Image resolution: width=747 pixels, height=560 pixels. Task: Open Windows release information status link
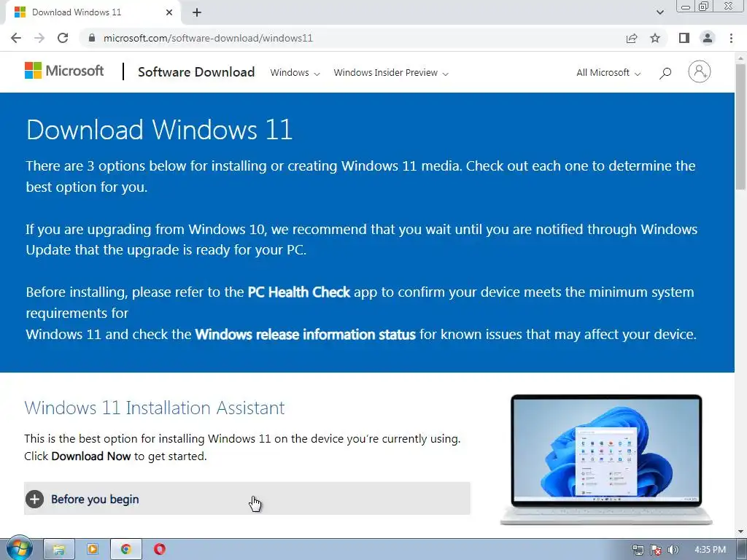point(306,334)
